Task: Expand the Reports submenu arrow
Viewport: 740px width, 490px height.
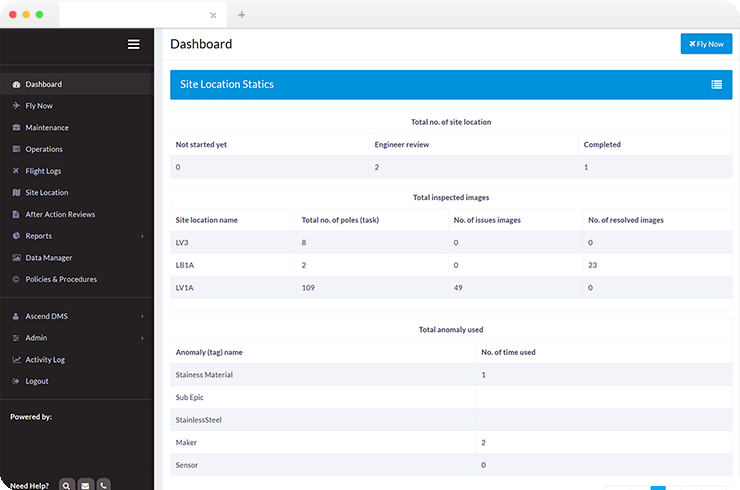Action: 142,236
